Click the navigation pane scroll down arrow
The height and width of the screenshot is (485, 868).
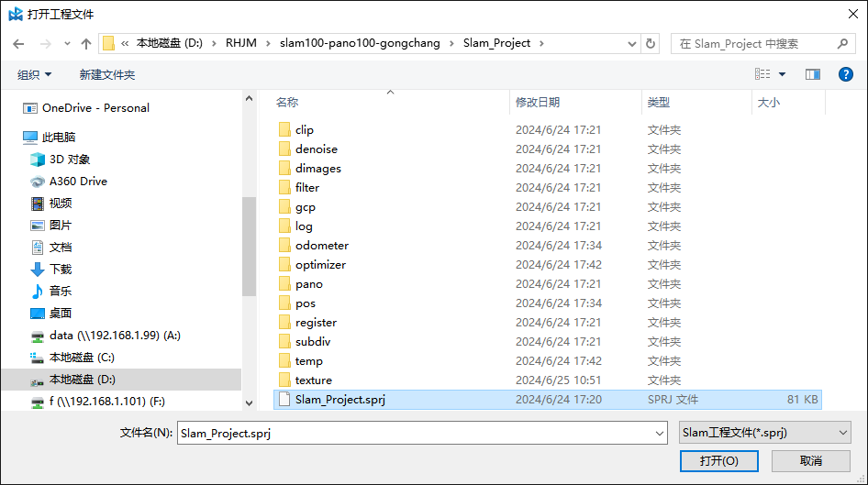coord(249,402)
